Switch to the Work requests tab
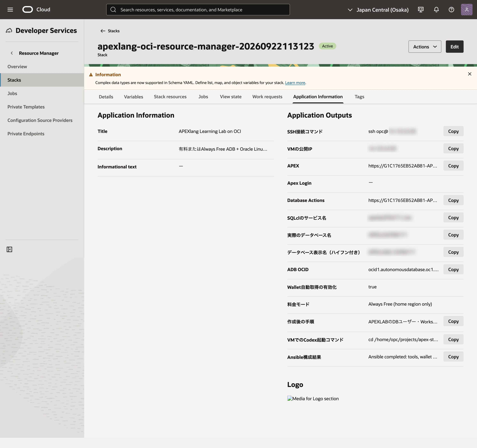This screenshot has width=477, height=448. point(267,97)
